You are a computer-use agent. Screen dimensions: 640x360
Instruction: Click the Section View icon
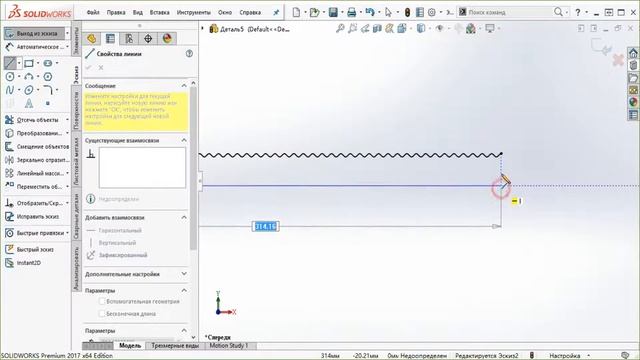[378, 29]
